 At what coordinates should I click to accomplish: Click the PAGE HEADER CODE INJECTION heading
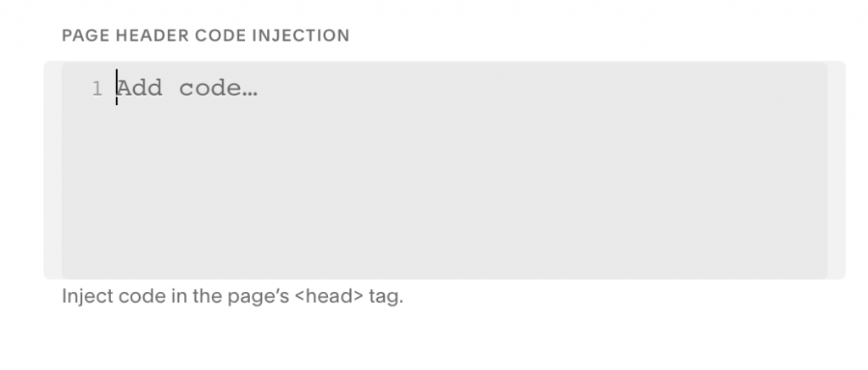coord(206,36)
